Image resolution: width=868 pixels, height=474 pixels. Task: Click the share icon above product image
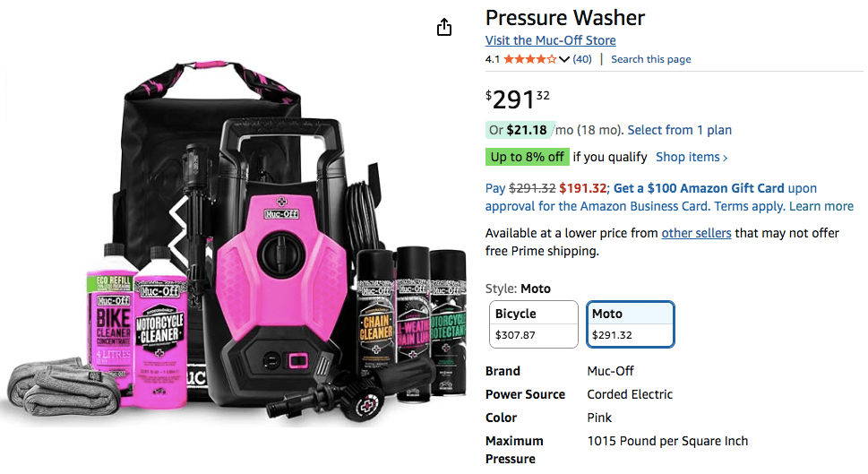coord(444,28)
